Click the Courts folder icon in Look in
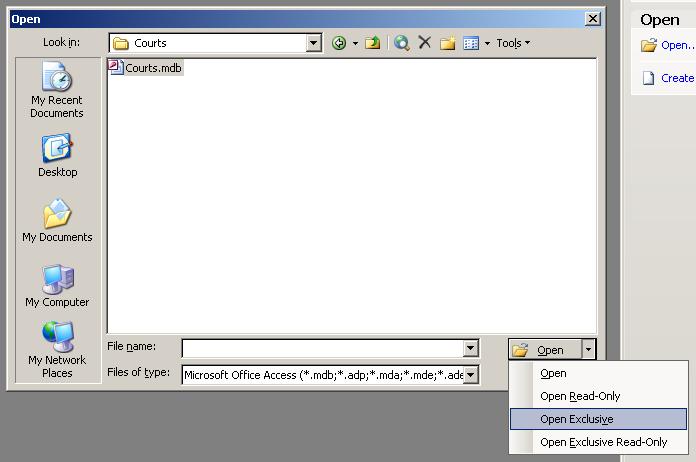Image resolution: width=696 pixels, height=462 pixels. coord(121,43)
